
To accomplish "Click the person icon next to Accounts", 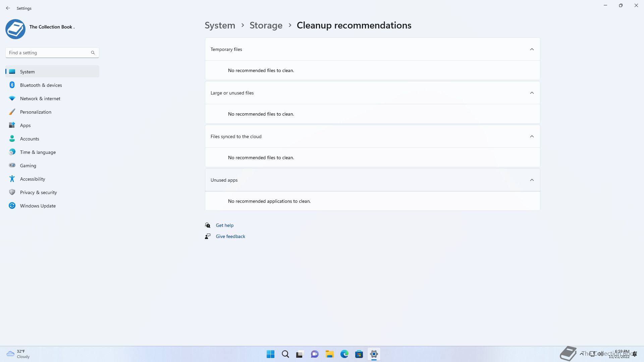I will click(x=12, y=138).
